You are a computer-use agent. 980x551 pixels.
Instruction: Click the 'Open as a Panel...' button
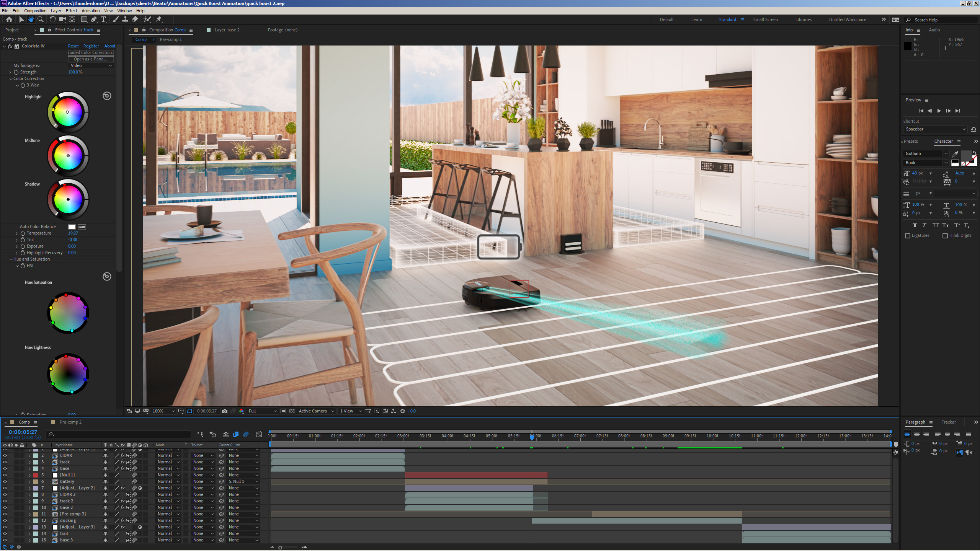91,59
